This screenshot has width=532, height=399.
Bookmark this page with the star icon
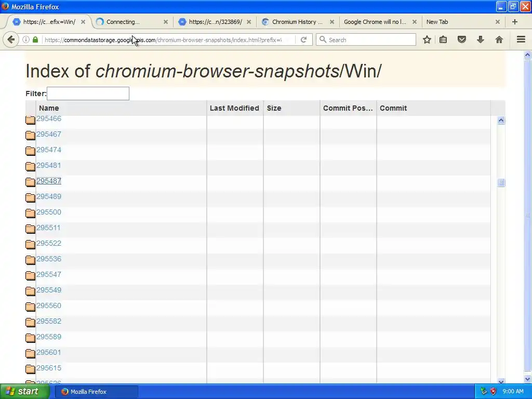click(427, 39)
